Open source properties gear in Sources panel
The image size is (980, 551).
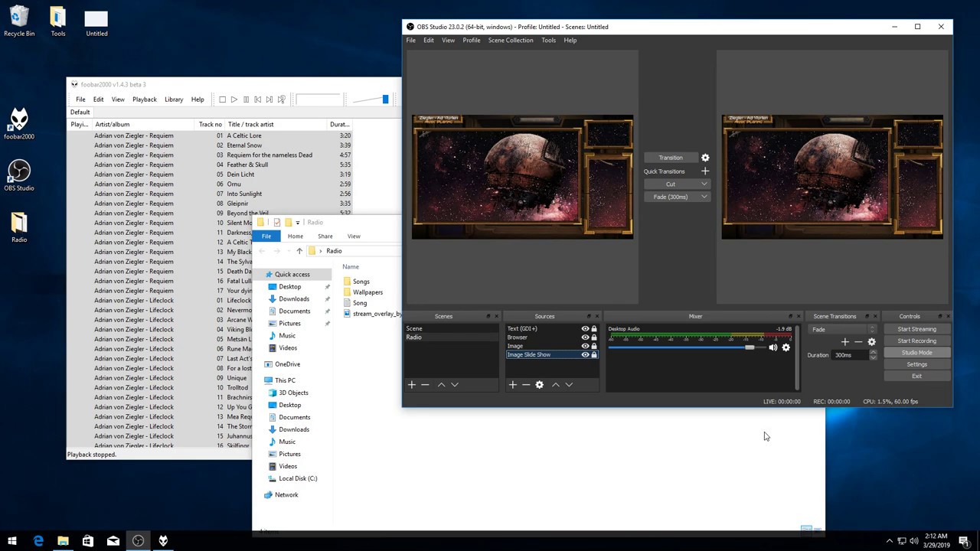pyautogui.click(x=540, y=385)
